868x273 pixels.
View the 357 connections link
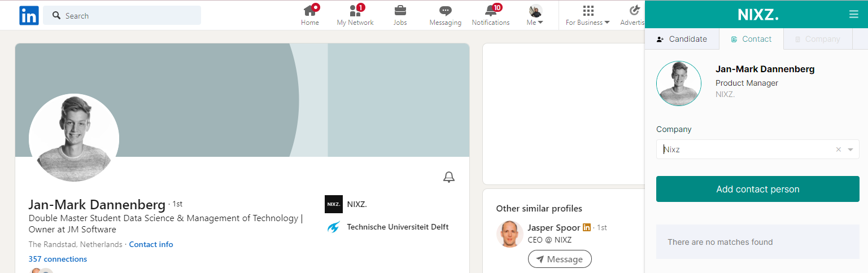(58, 259)
